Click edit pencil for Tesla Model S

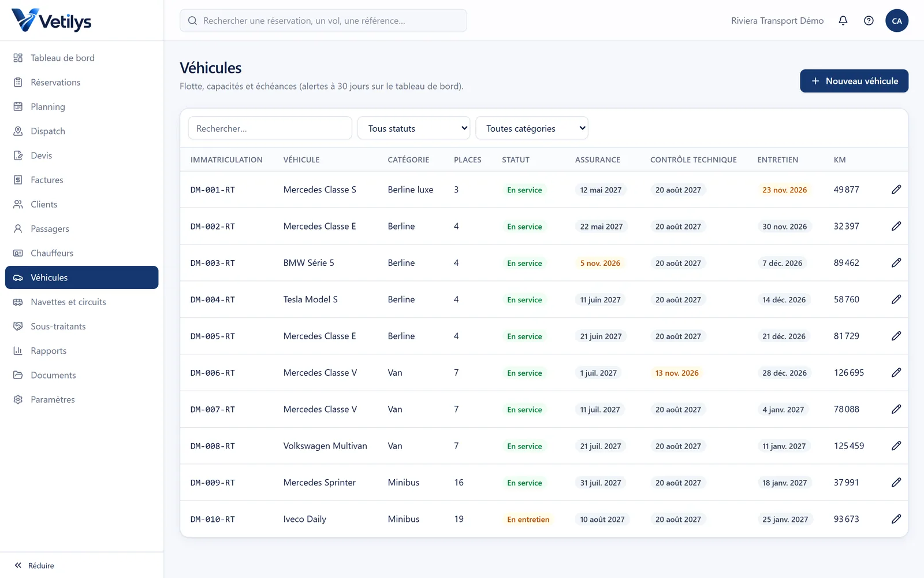(896, 299)
